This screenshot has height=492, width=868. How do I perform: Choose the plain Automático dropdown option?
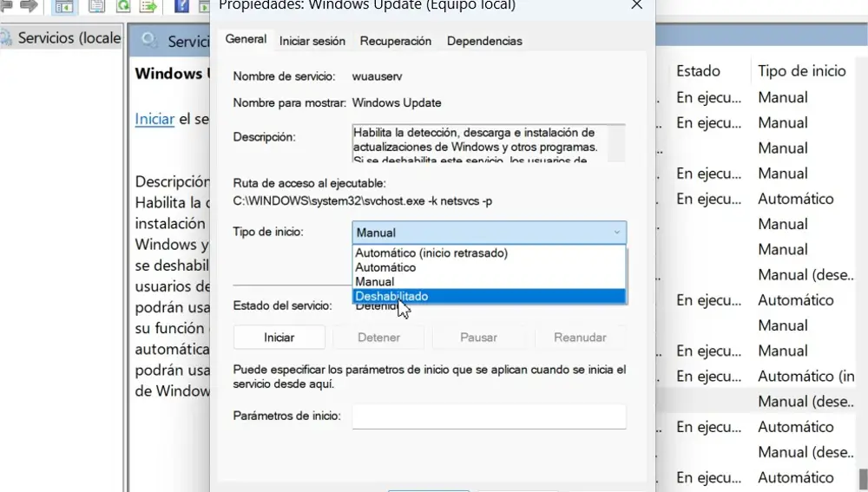click(x=489, y=267)
